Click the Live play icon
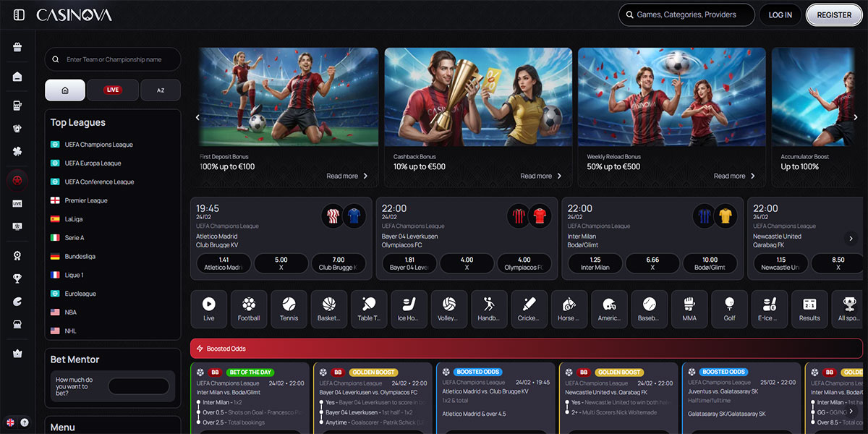Image resolution: width=868 pixels, height=434 pixels. [208, 309]
